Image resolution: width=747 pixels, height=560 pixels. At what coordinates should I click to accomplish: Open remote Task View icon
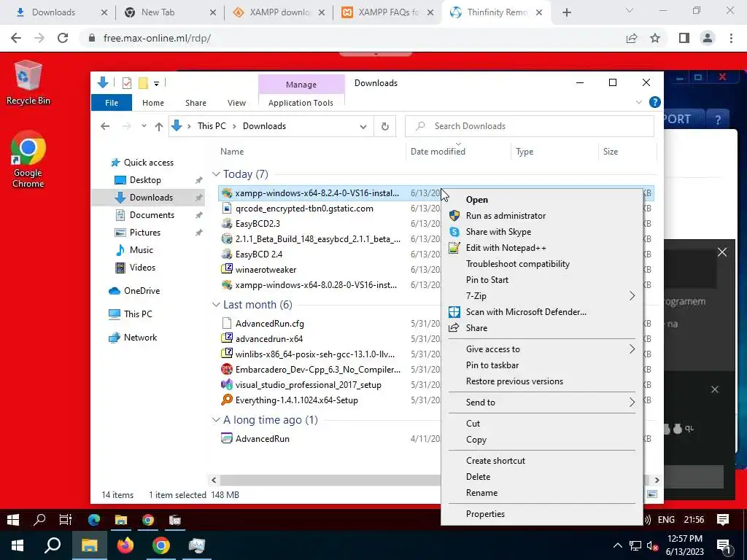click(65, 520)
